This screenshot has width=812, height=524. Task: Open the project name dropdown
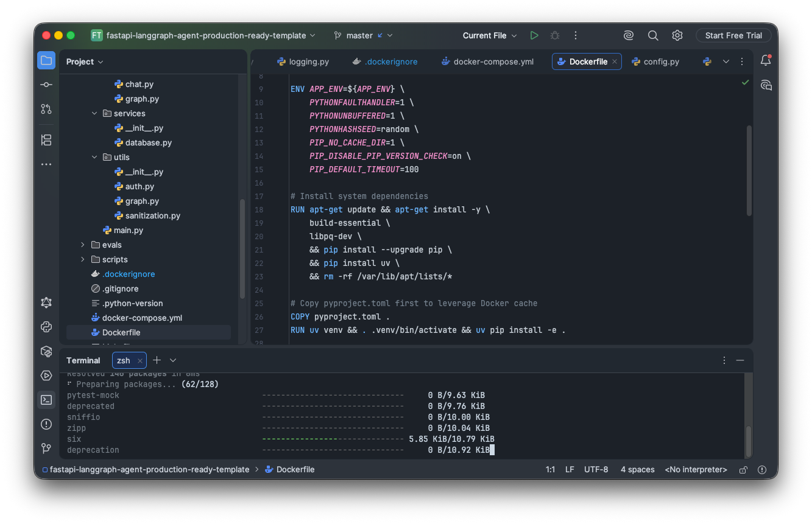point(203,35)
